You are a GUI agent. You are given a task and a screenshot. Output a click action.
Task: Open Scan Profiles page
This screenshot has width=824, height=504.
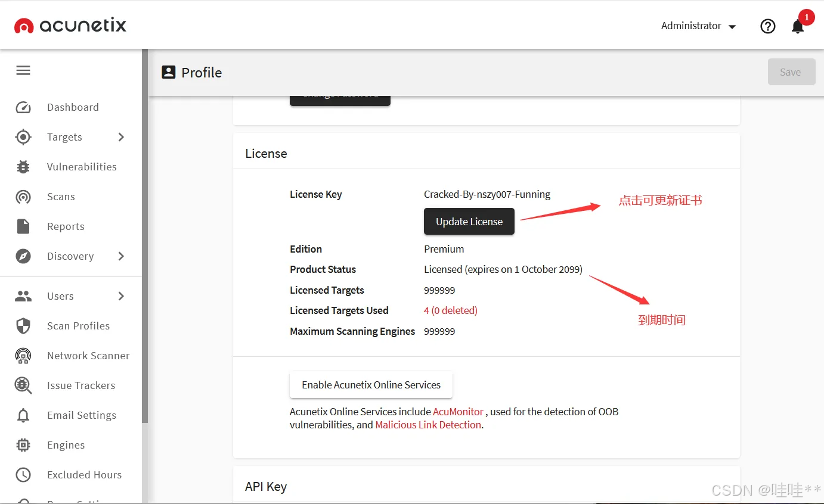pos(78,326)
